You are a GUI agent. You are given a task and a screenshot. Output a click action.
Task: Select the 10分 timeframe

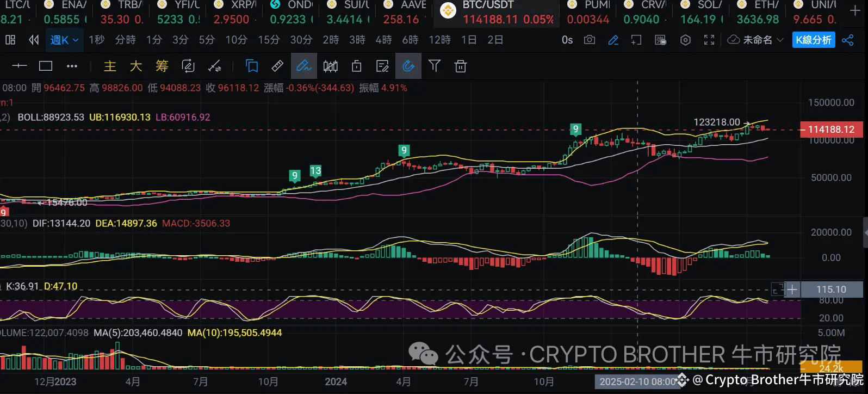click(x=236, y=40)
